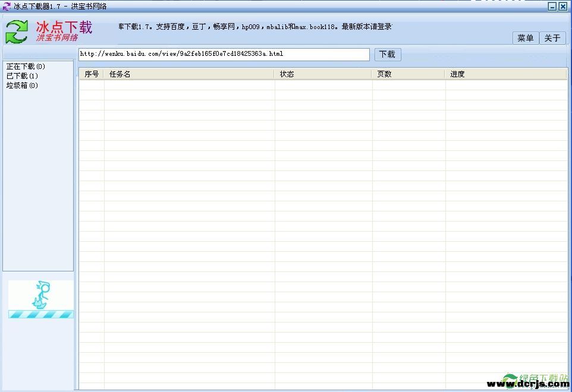Select 正在下载 (0) in the sidebar
This screenshot has width=572, height=392.
click(x=26, y=67)
